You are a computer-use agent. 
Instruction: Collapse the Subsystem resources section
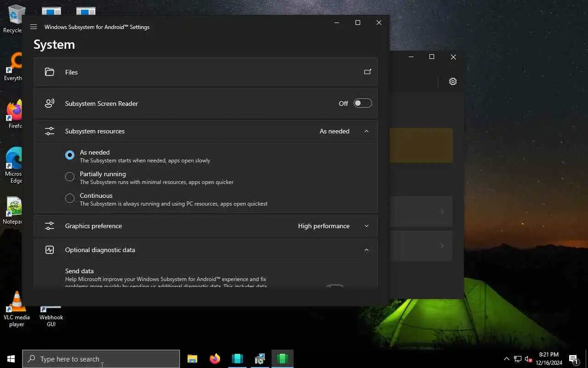(x=367, y=131)
